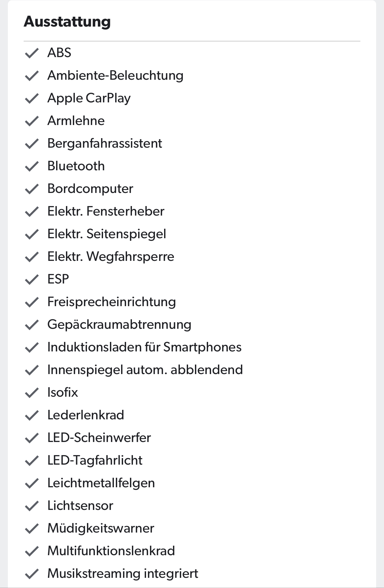
Task: Click the checkmark beside LED-Scheinwerfer
Action: click(x=32, y=438)
